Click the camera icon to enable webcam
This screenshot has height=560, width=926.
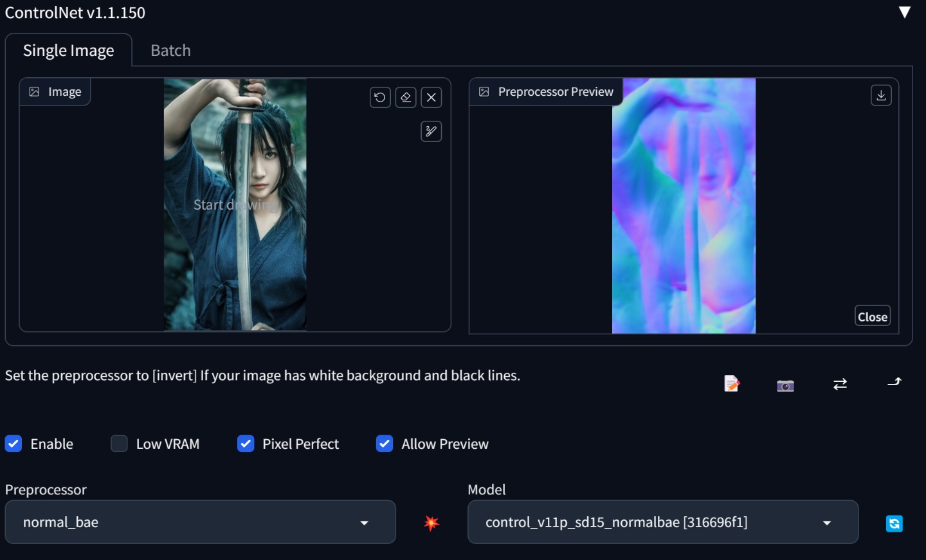pyautogui.click(x=785, y=385)
